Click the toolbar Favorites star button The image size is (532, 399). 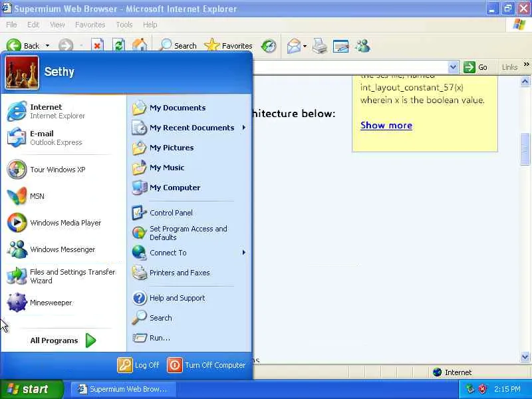pyautogui.click(x=229, y=46)
